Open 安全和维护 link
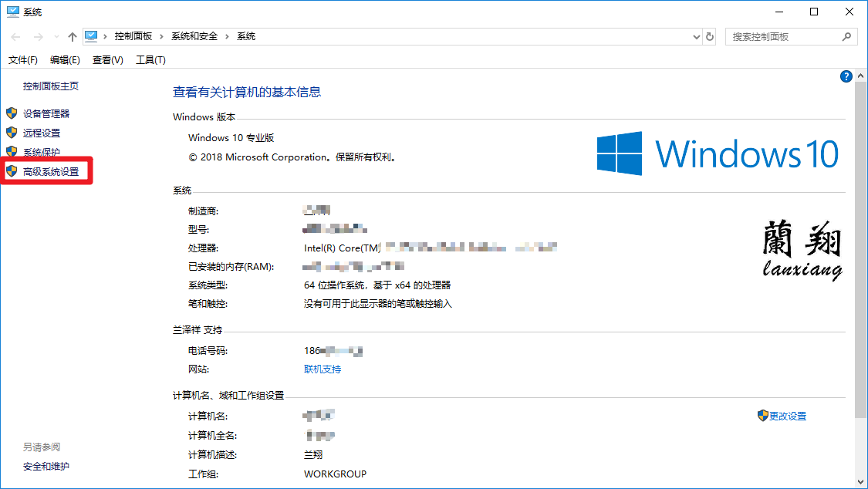 point(46,467)
